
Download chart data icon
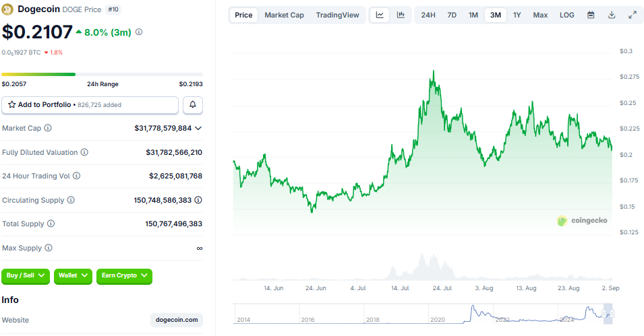point(612,15)
